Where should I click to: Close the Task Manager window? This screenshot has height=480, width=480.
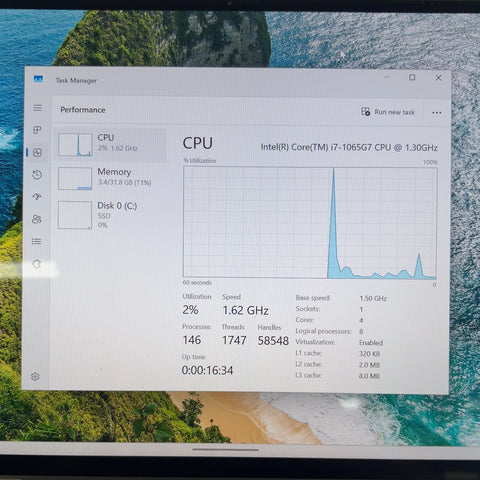(439, 78)
